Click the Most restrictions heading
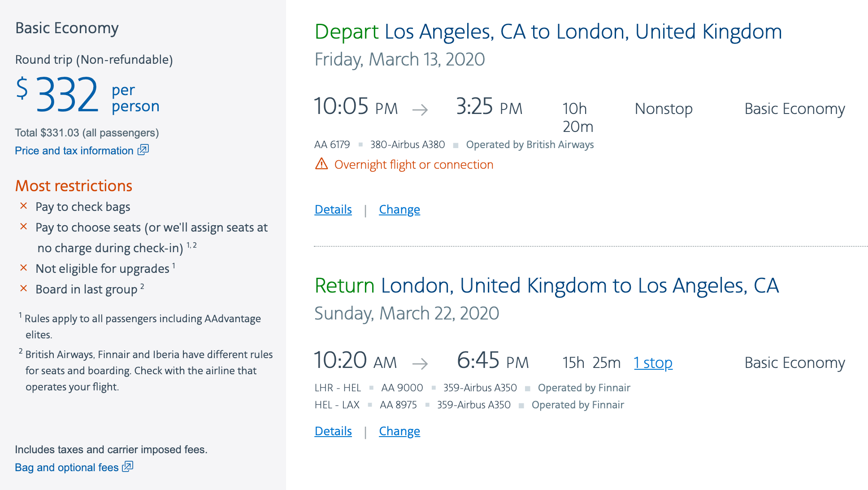 tap(74, 186)
